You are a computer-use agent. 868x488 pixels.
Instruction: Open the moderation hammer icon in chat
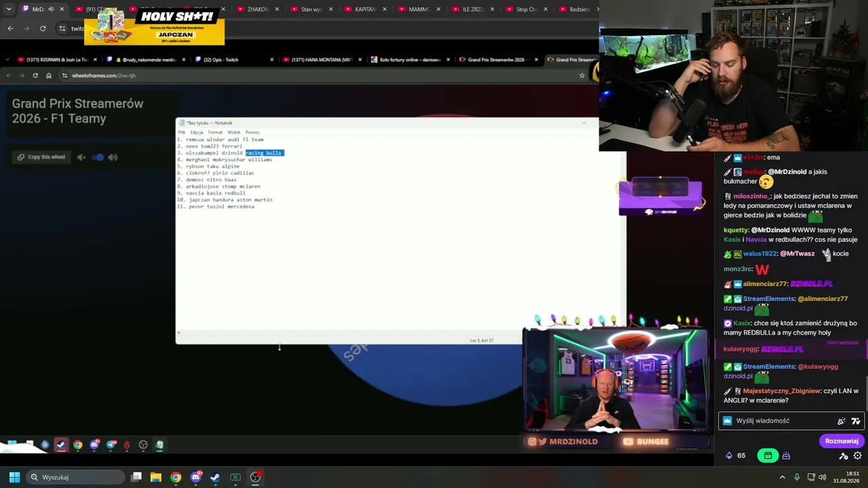[x=844, y=456]
